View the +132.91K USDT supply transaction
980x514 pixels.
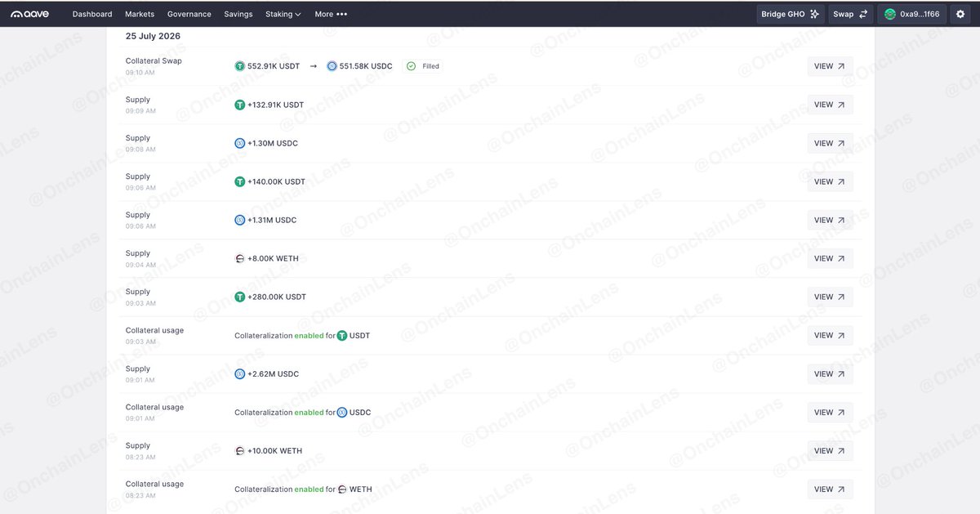[x=830, y=105]
